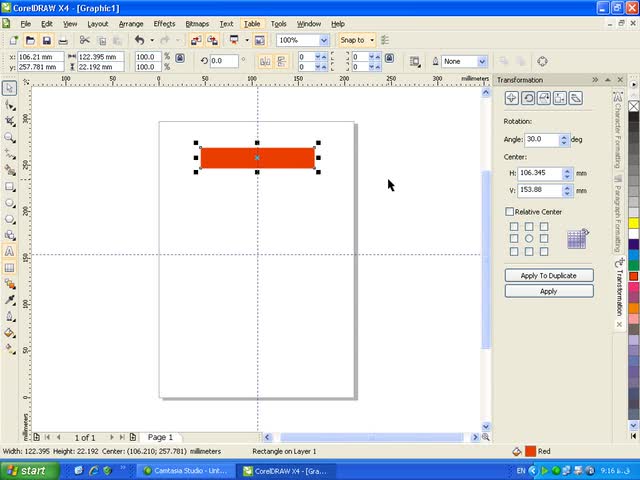Select the middle-right anchor point checkbox
The height and width of the screenshot is (480, 640).
[x=544, y=238]
